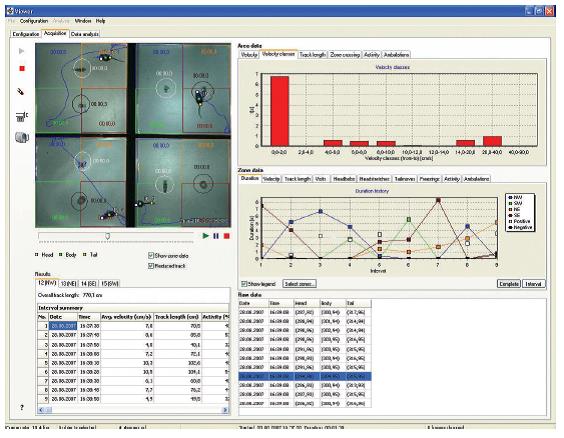Screen dimensions: 564x438
Task: Open the calibration device icon in sidebar
Action: pyautogui.click(x=22, y=116)
